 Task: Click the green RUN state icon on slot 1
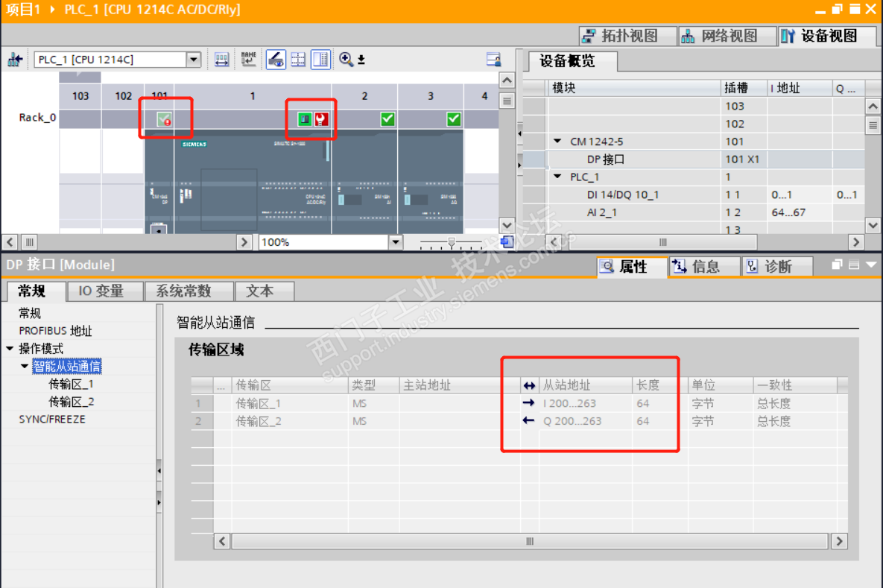(x=305, y=118)
